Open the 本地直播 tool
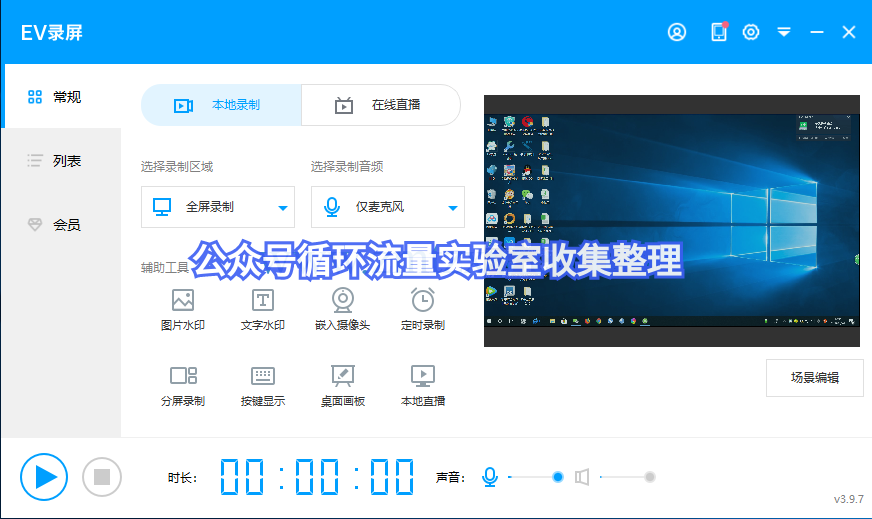The image size is (872, 519). click(423, 386)
